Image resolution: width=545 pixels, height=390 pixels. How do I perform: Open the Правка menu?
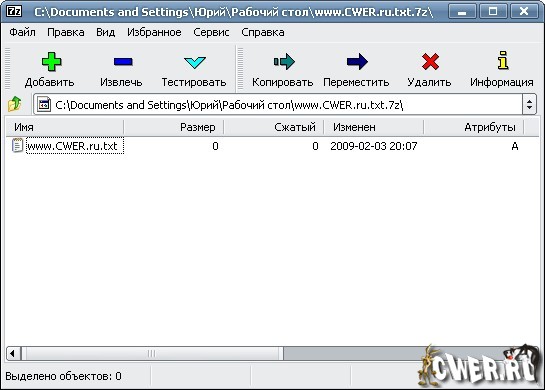pyautogui.click(x=66, y=32)
